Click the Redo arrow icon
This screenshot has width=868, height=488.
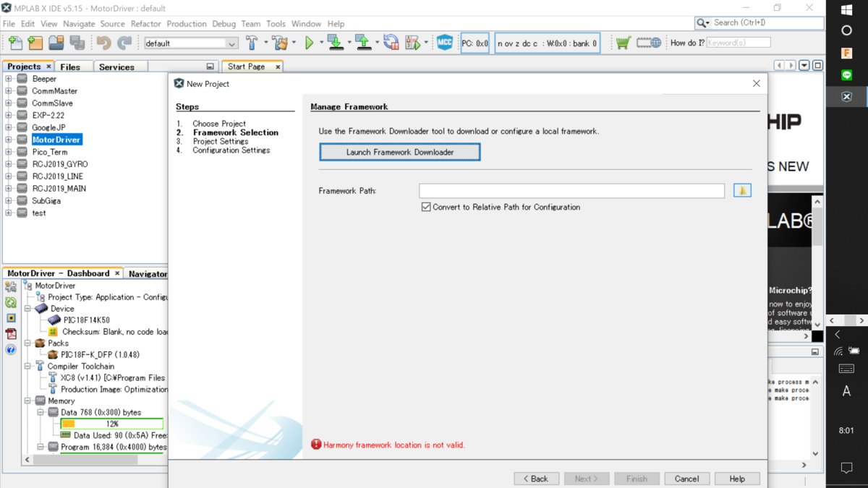pos(125,43)
